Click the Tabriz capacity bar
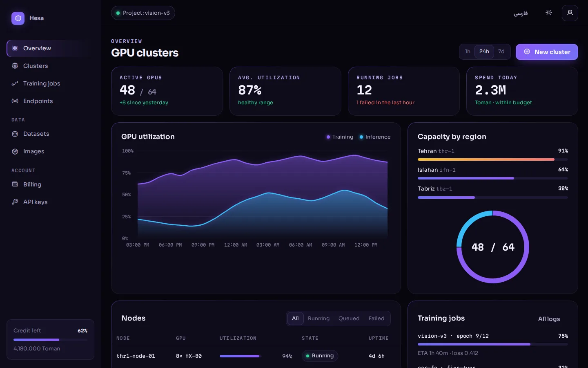 (493, 197)
